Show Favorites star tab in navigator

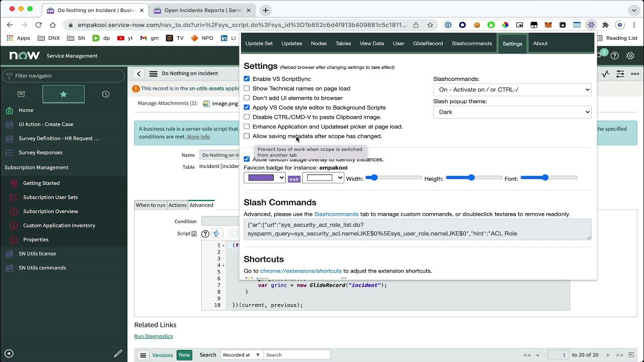tap(63, 94)
